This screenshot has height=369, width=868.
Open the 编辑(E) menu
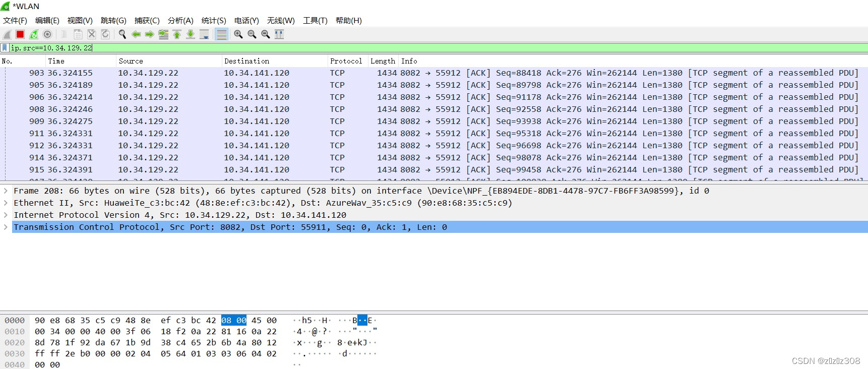pyautogui.click(x=47, y=21)
